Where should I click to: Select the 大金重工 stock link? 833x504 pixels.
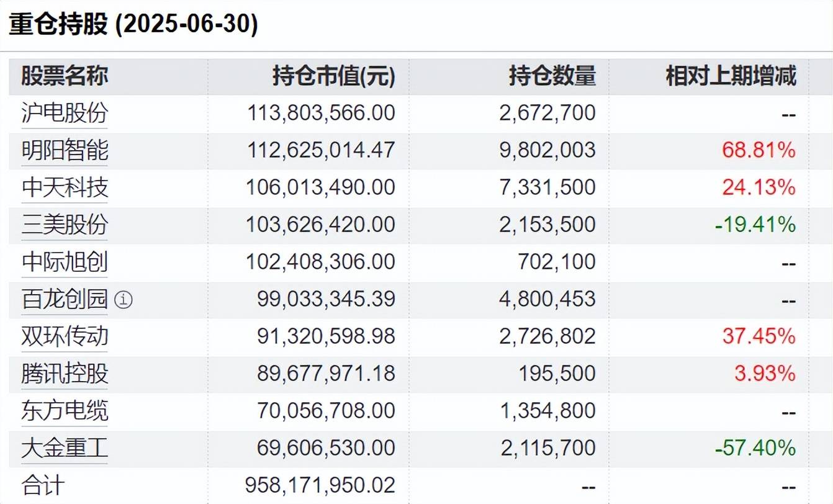(65, 448)
